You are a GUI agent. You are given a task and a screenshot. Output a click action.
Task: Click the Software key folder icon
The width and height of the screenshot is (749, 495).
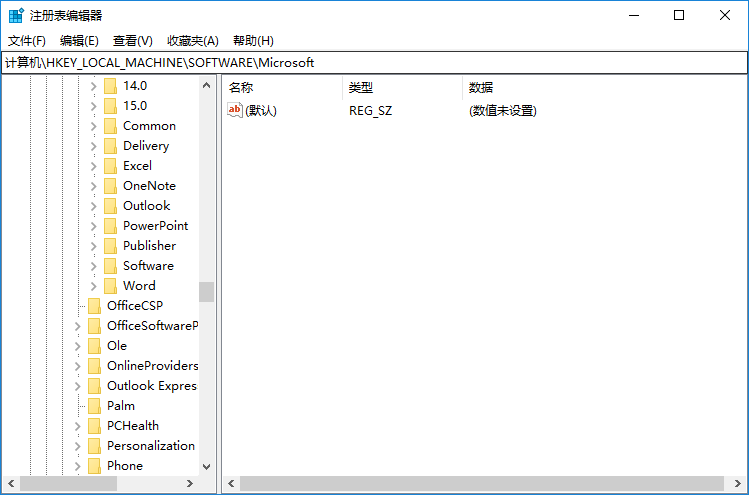[x=110, y=266]
